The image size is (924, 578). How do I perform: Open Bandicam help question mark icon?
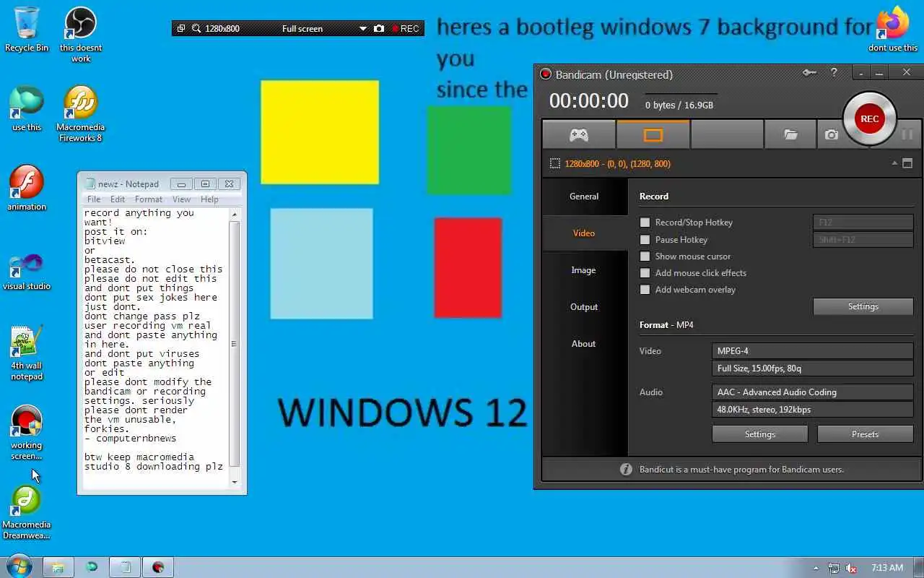(834, 73)
